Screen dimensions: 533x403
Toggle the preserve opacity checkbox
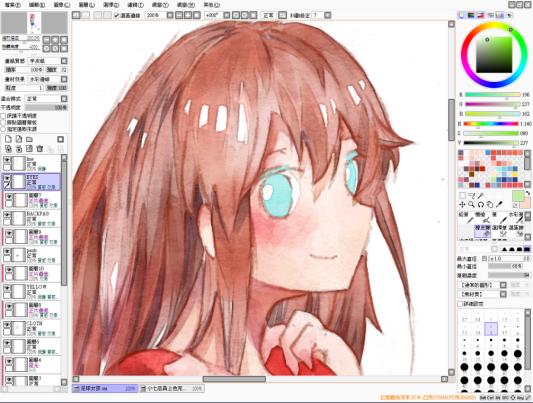3,116
